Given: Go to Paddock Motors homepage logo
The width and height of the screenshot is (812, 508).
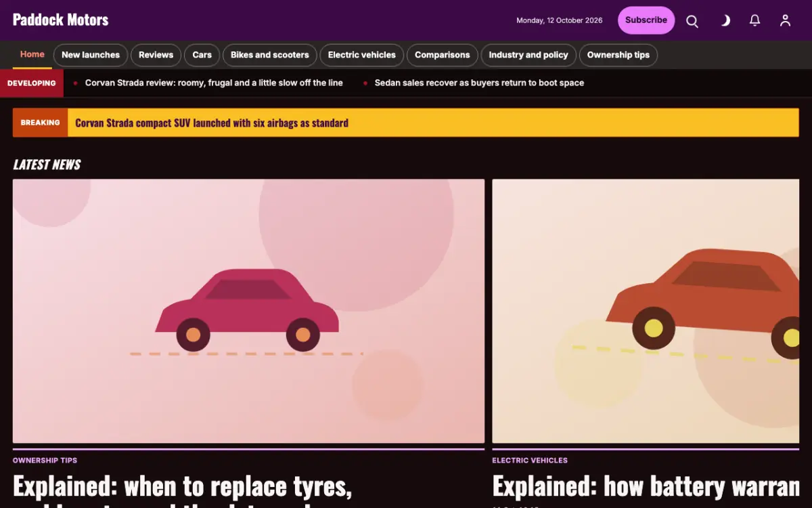Looking at the screenshot, I should 61,20.
